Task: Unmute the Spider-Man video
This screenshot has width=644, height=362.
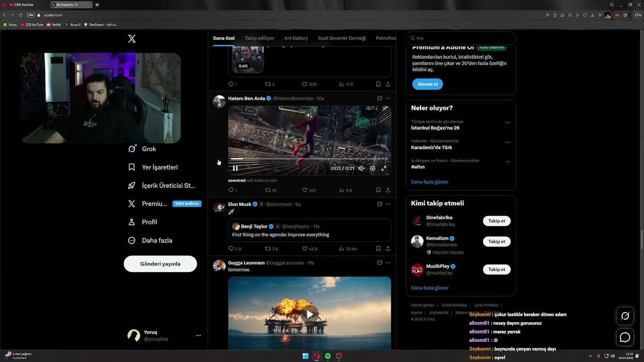Action: point(361,168)
